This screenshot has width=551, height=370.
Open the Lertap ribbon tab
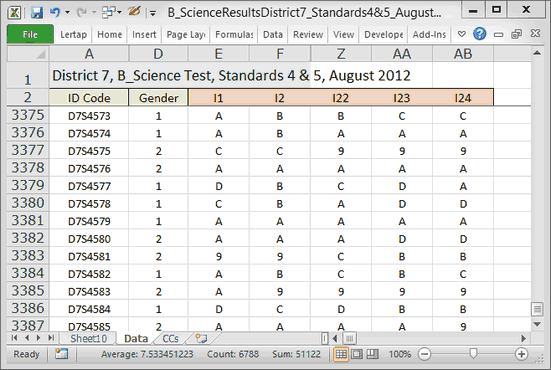(x=73, y=34)
